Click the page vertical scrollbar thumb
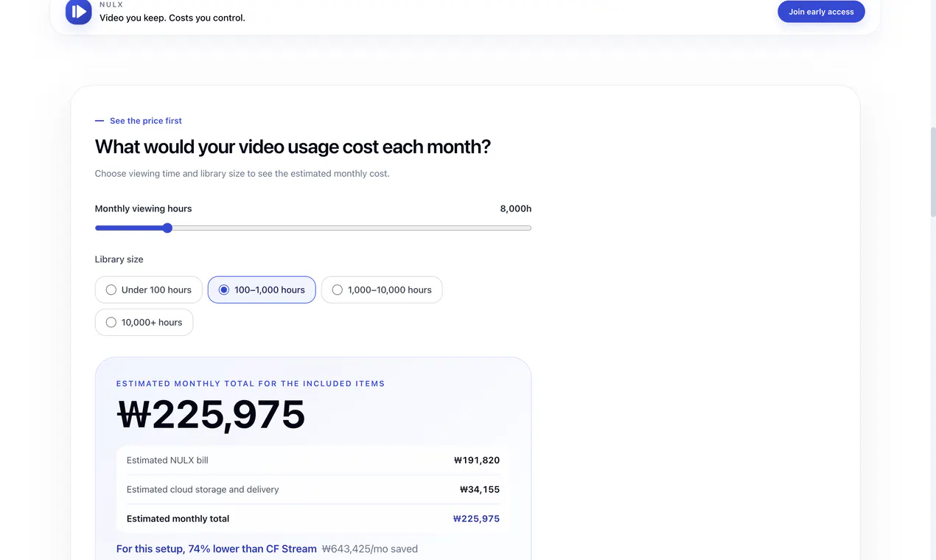This screenshot has height=560, width=936. 932,171
